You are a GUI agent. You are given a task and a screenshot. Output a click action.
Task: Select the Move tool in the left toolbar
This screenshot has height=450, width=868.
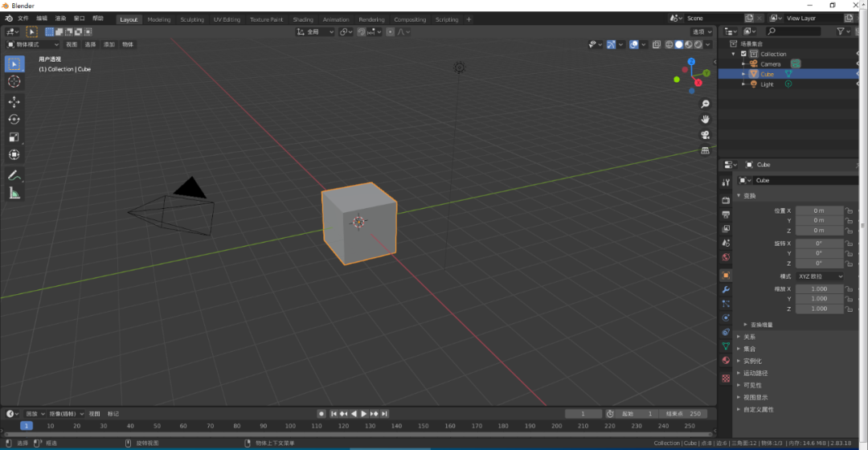point(14,102)
